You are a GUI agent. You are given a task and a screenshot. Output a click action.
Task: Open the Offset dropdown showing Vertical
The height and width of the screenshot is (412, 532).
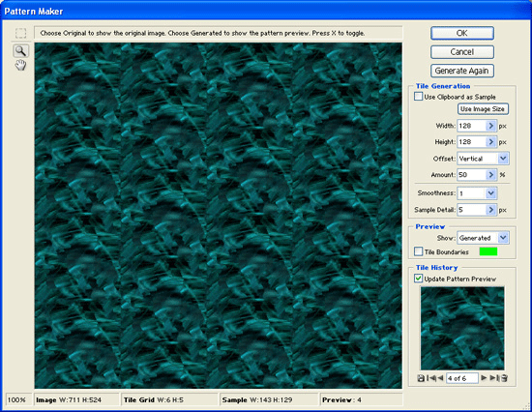[x=483, y=159]
